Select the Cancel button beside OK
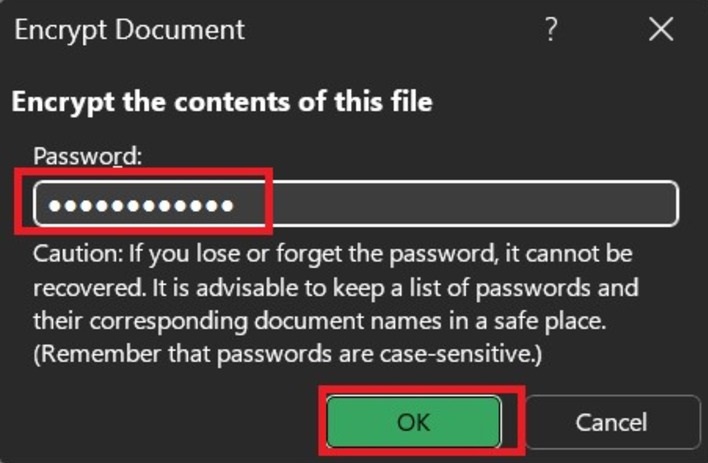 (x=609, y=422)
